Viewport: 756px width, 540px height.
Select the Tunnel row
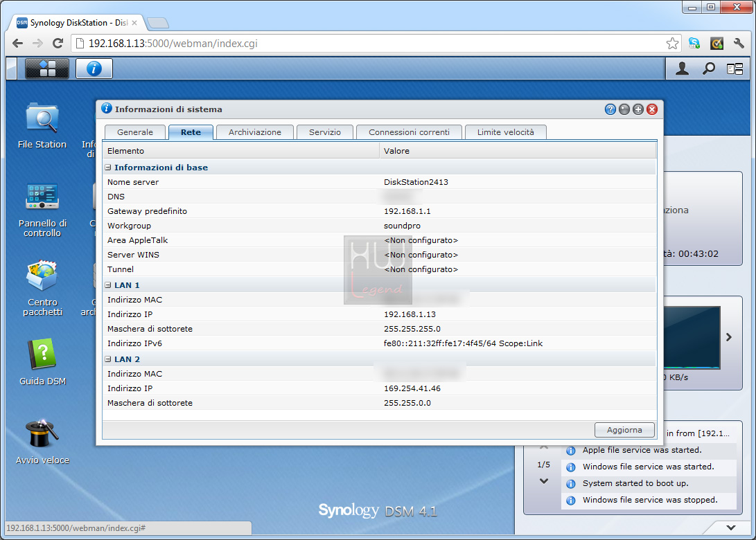point(380,269)
